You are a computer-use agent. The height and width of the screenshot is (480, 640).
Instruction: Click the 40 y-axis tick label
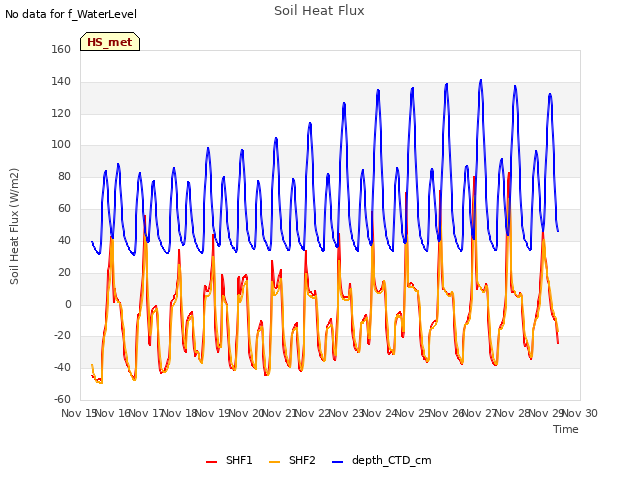[64, 240]
